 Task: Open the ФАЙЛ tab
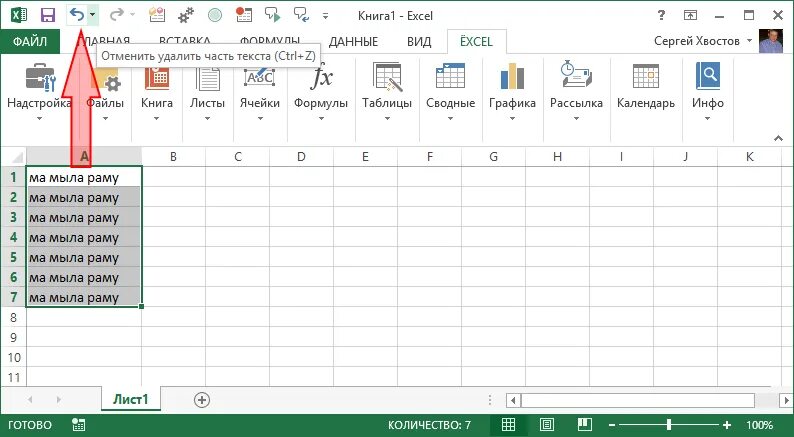coord(30,42)
